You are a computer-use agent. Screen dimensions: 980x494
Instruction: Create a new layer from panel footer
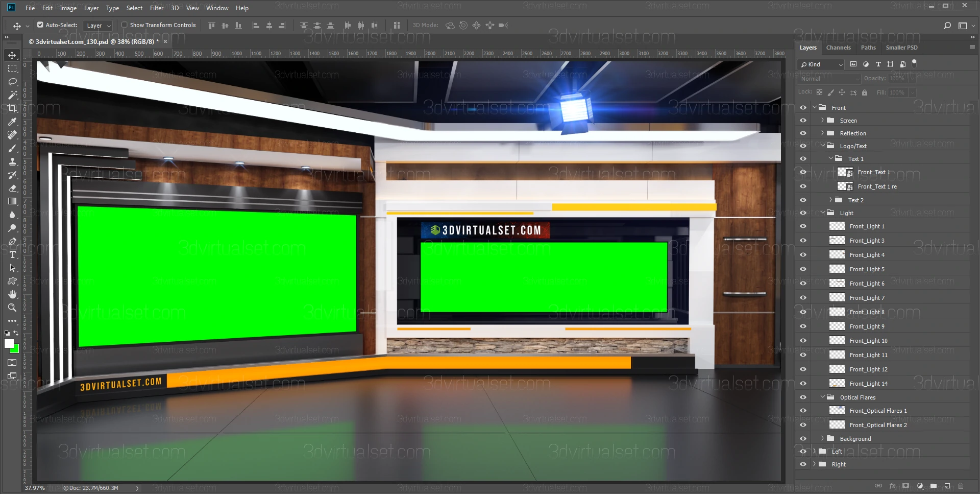947,486
